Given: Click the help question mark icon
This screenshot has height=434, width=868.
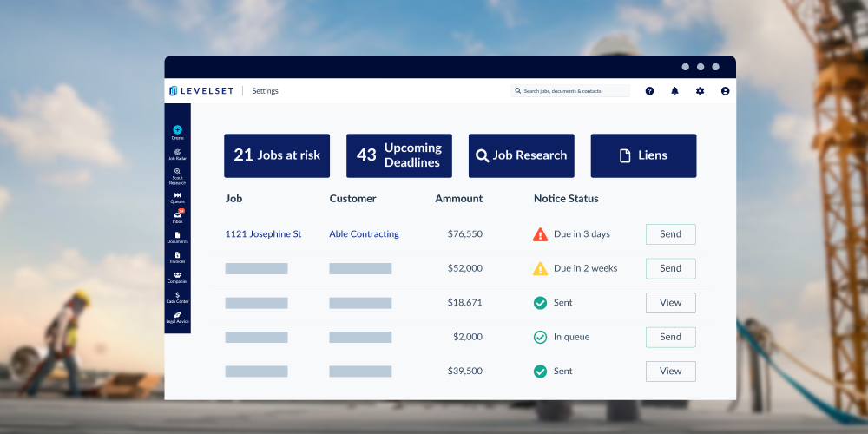Looking at the screenshot, I should pos(649,91).
